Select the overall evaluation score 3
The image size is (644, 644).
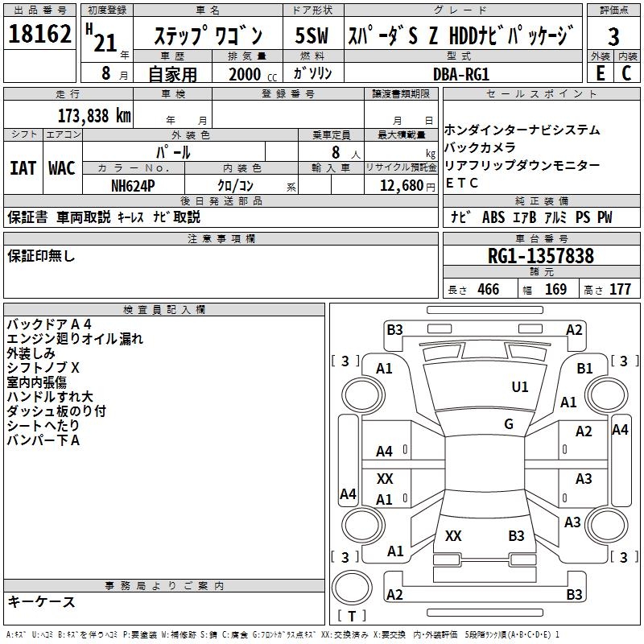pos(613,36)
